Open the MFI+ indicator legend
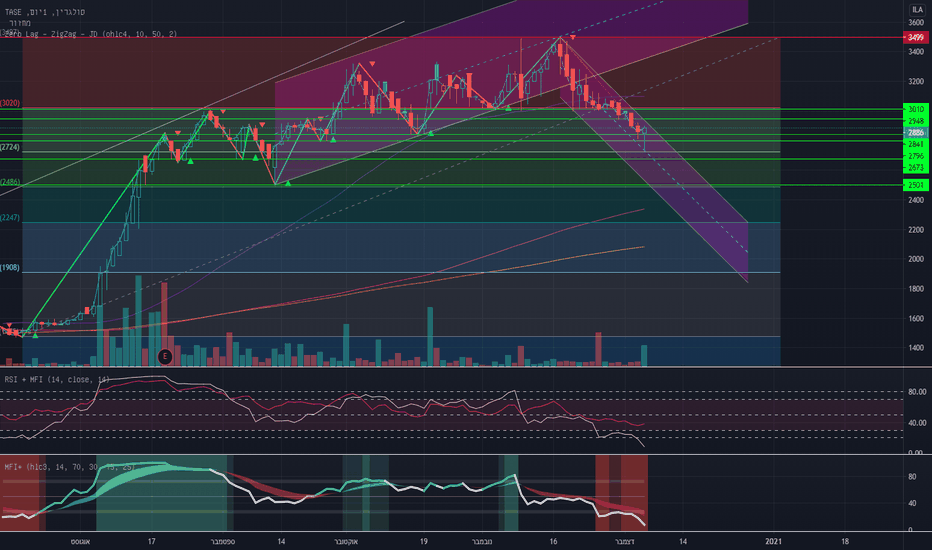Viewport: 932px width, 550px height. coord(70,467)
